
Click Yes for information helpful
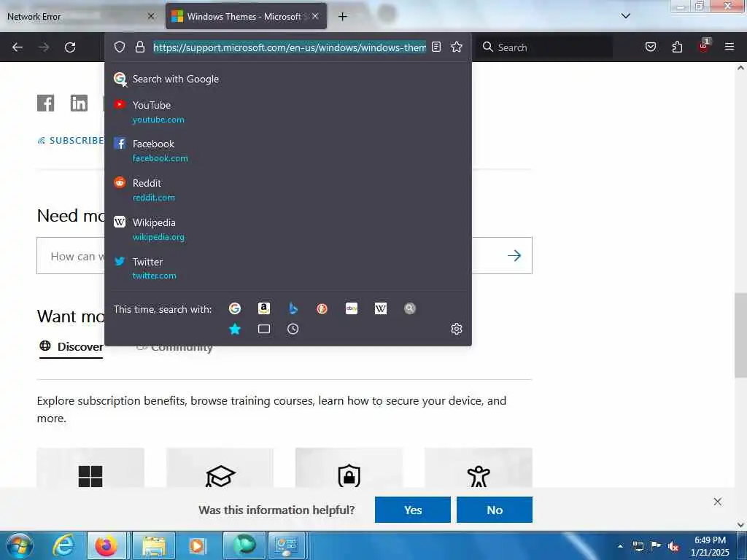pos(413,510)
